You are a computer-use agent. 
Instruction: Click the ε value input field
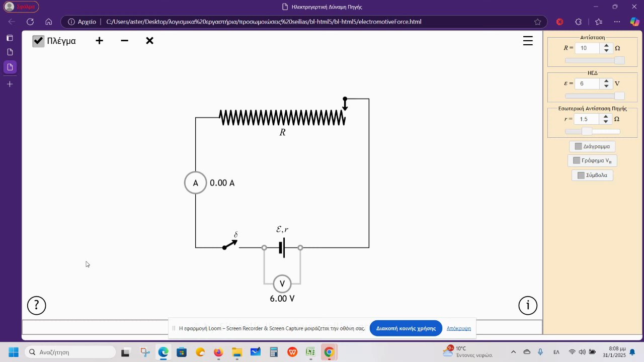pos(588,84)
